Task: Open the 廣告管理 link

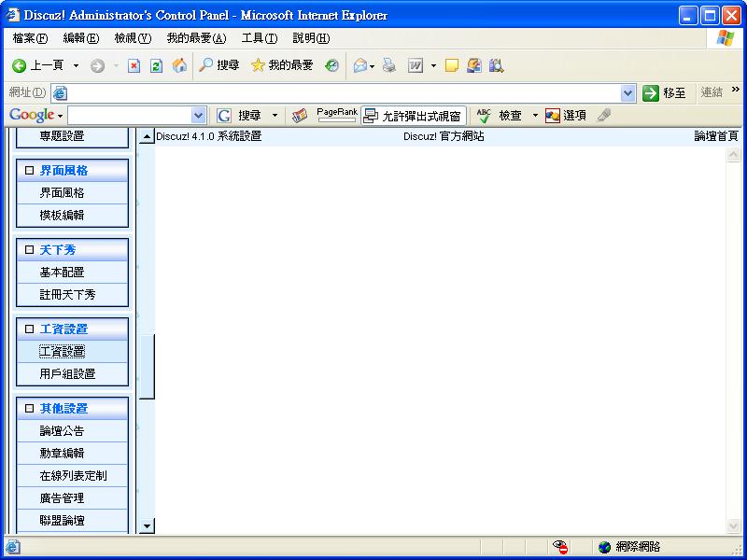Action: [62, 498]
